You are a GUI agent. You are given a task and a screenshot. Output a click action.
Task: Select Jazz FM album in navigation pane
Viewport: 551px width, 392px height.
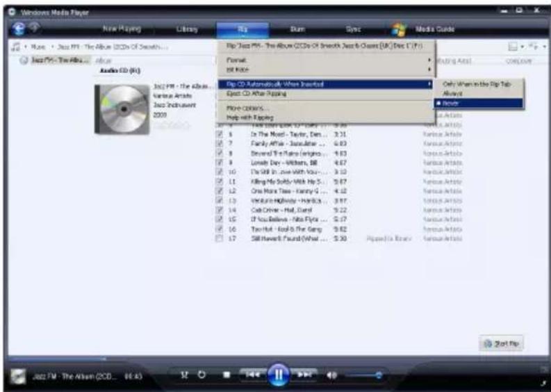59,60
